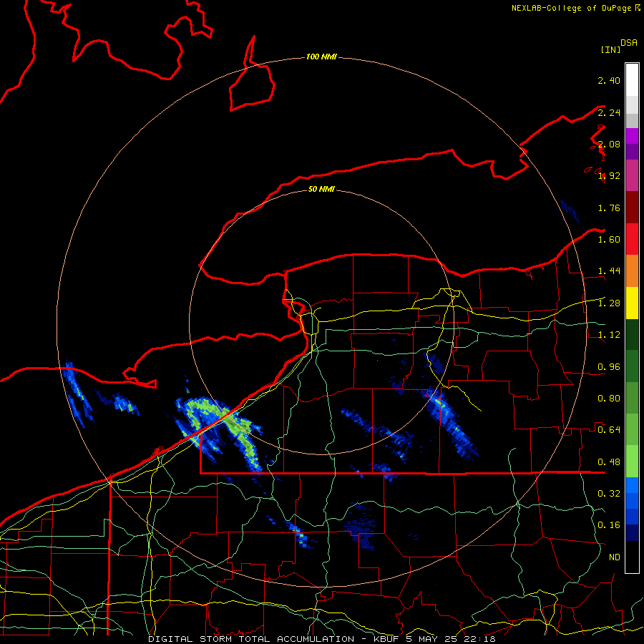Screen dimensions: 644x644
Task: Click the [IN] units label
Action: pos(610,49)
